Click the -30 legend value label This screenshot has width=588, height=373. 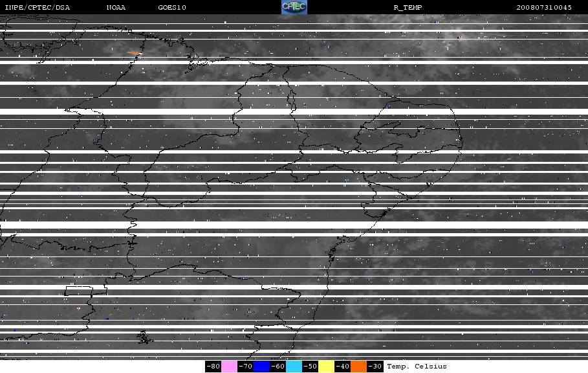[x=375, y=367]
